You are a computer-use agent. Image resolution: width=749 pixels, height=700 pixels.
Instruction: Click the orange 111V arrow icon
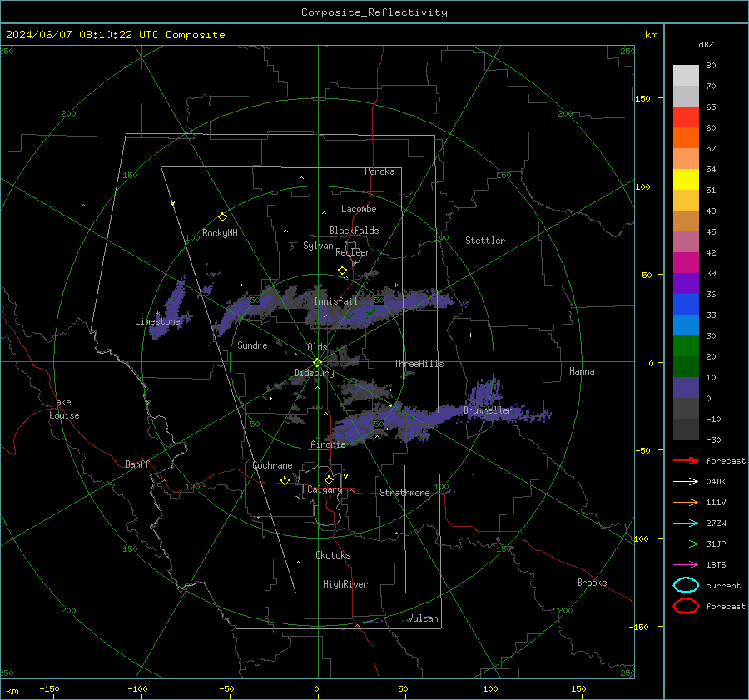(x=686, y=502)
